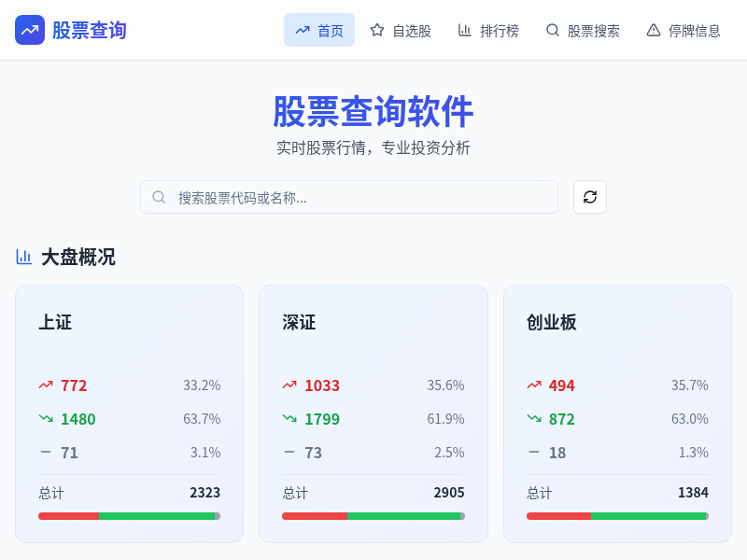Click the 1.3% percentage in 创业板 card

click(x=694, y=453)
